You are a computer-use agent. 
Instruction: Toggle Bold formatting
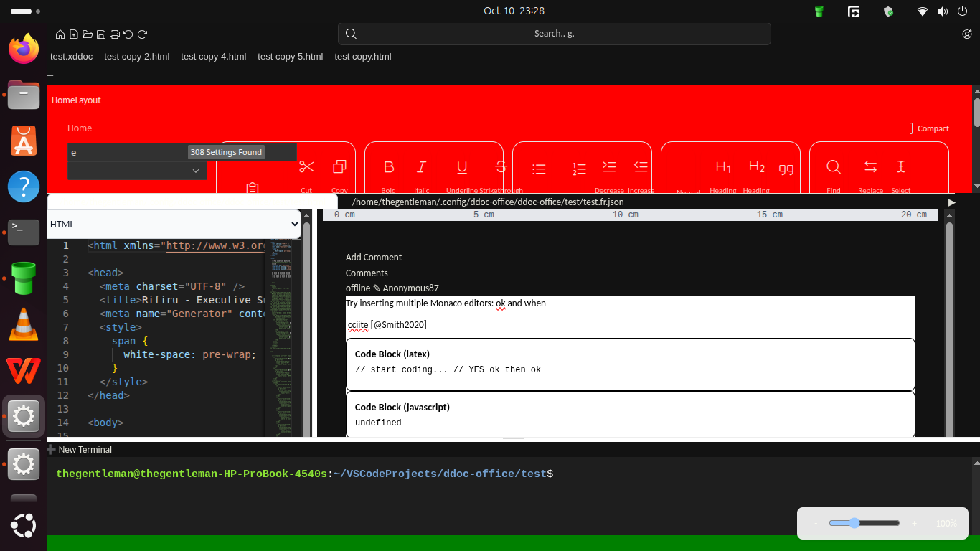point(389,167)
